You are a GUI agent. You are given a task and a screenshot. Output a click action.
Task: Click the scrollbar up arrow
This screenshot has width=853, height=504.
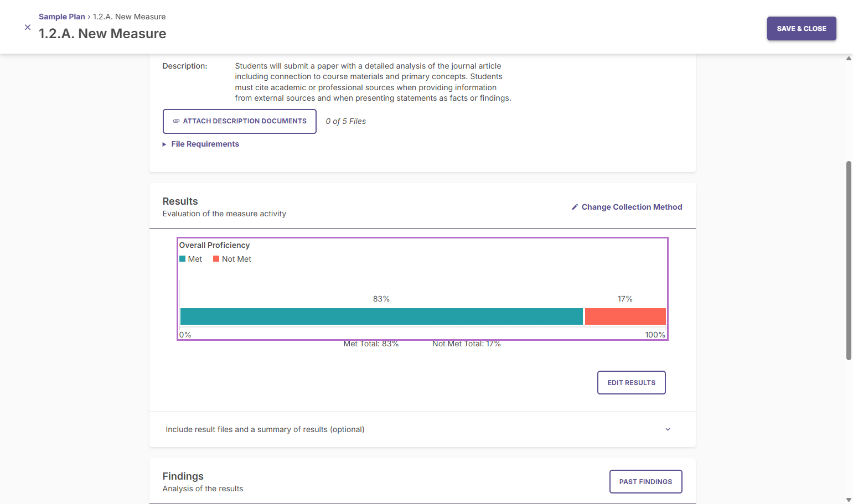point(849,58)
